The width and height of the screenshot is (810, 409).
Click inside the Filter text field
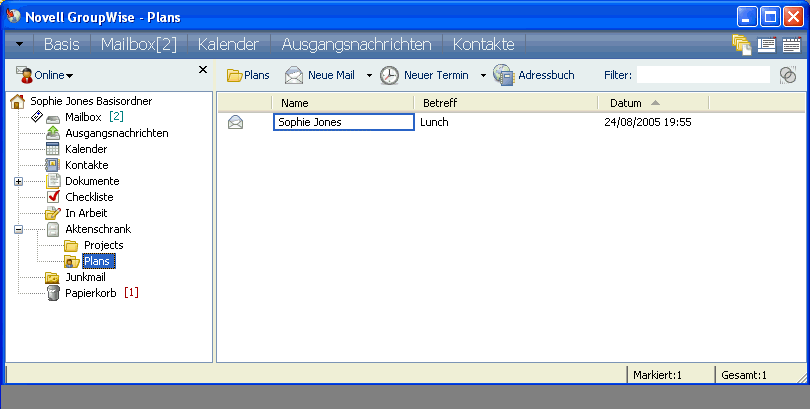(703, 75)
